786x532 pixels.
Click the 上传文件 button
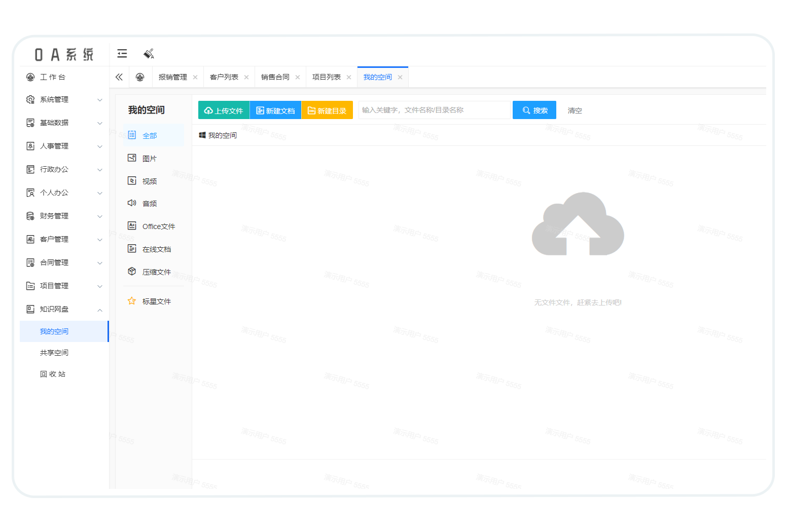tap(224, 110)
